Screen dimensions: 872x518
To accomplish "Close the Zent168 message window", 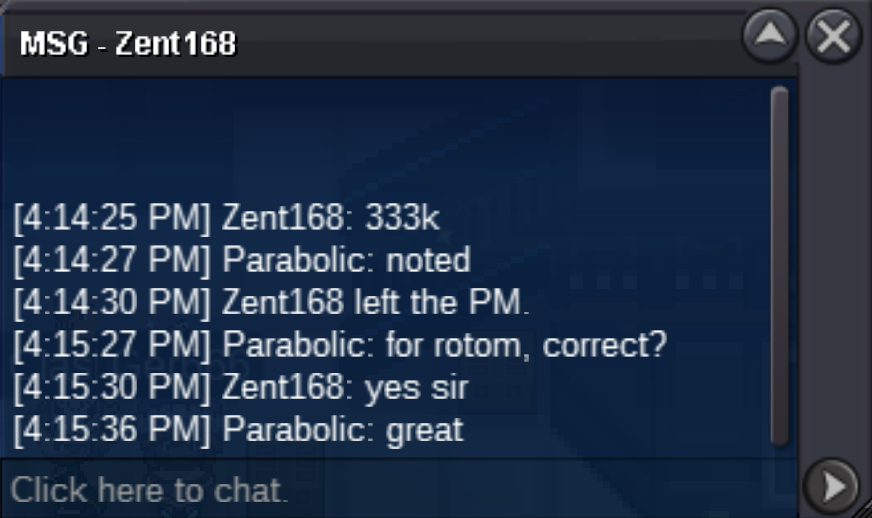I will 834,36.
